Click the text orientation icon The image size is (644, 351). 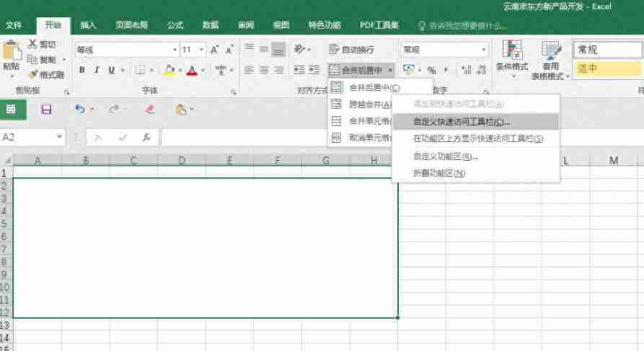pos(299,49)
